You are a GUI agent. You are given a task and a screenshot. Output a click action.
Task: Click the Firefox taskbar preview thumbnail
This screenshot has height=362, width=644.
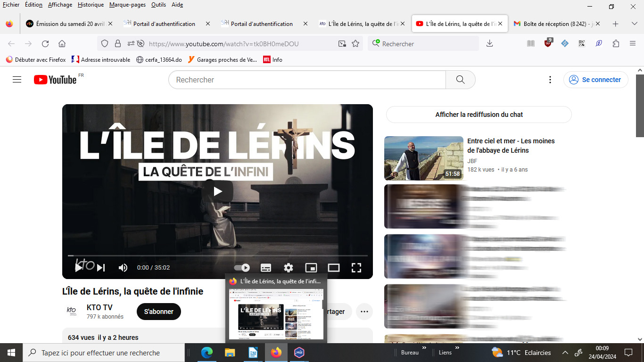point(276,313)
